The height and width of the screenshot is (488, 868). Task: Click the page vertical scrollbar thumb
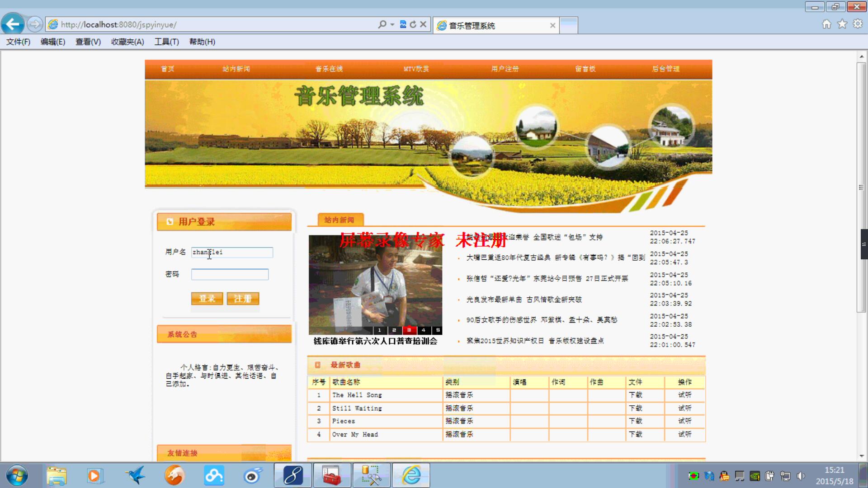(x=861, y=187)
